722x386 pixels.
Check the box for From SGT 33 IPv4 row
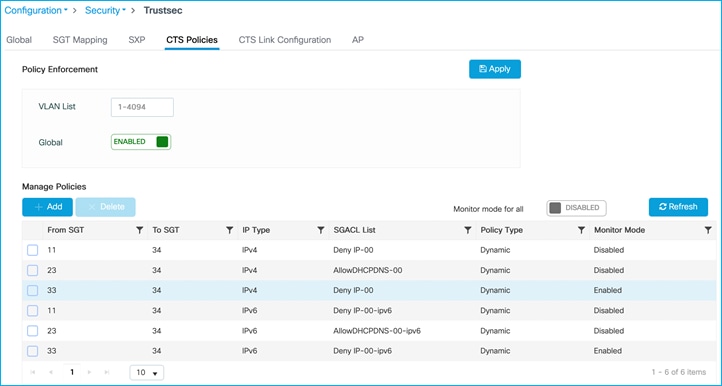32,290
